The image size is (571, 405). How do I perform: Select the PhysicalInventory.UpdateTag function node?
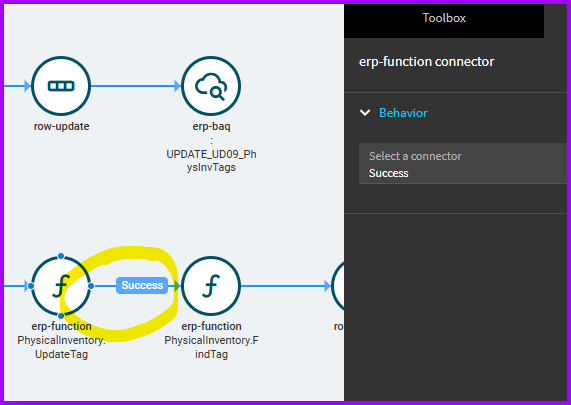tap(61, 286)
